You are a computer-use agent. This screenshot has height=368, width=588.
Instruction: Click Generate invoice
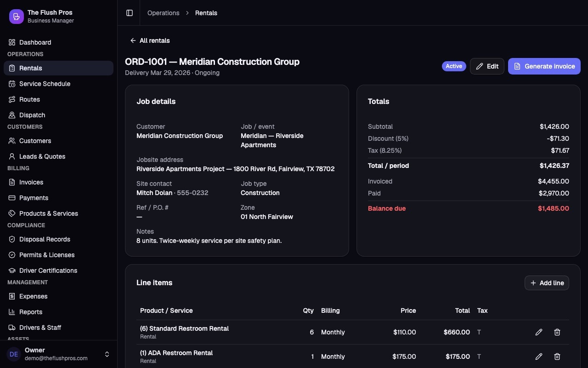coord(544,66)
